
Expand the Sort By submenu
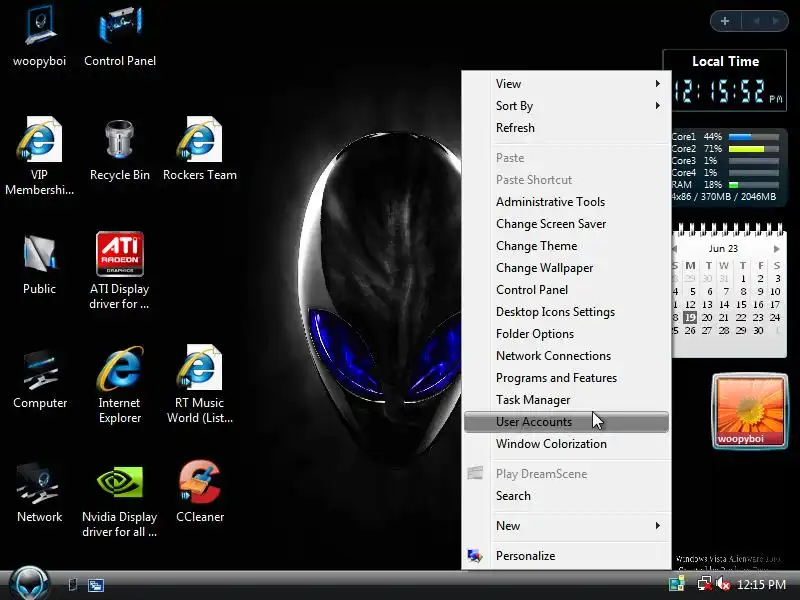[566, 106]
